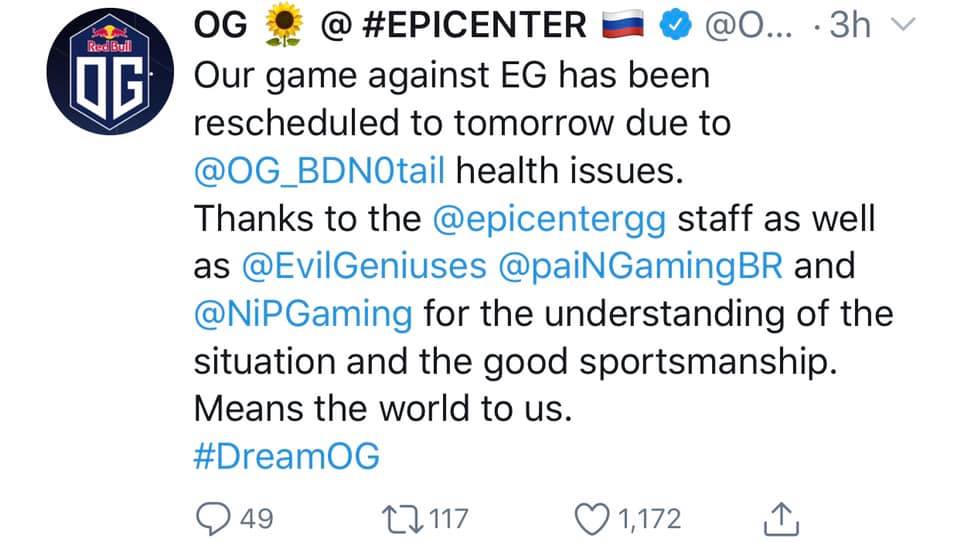Open the @OG_BDN0tail mention
Viewport: 960px width, 542px height.
tap(319, 170)
